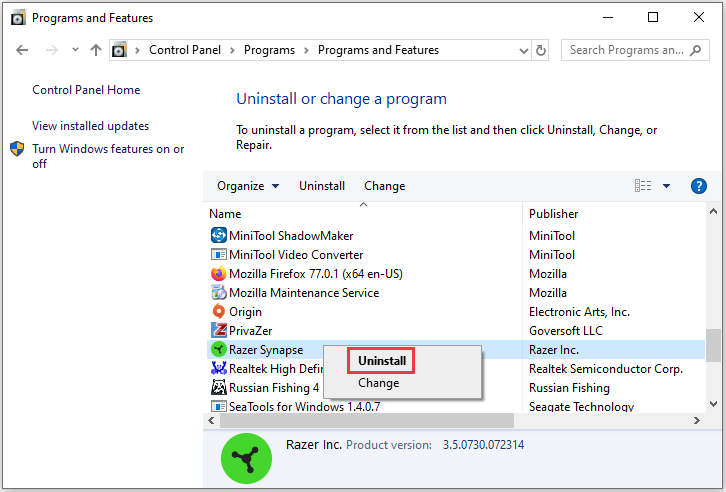The height and width of the screenshot is (492, 726).
Task: Click the Forward navigation arrow
Action: [51, 50]
